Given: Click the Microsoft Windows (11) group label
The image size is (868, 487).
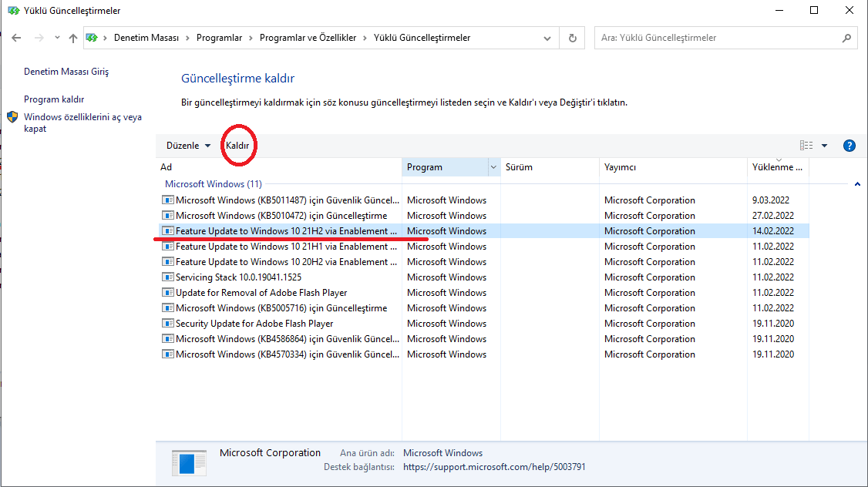Looking at the screenshot, I should point(213,183).
